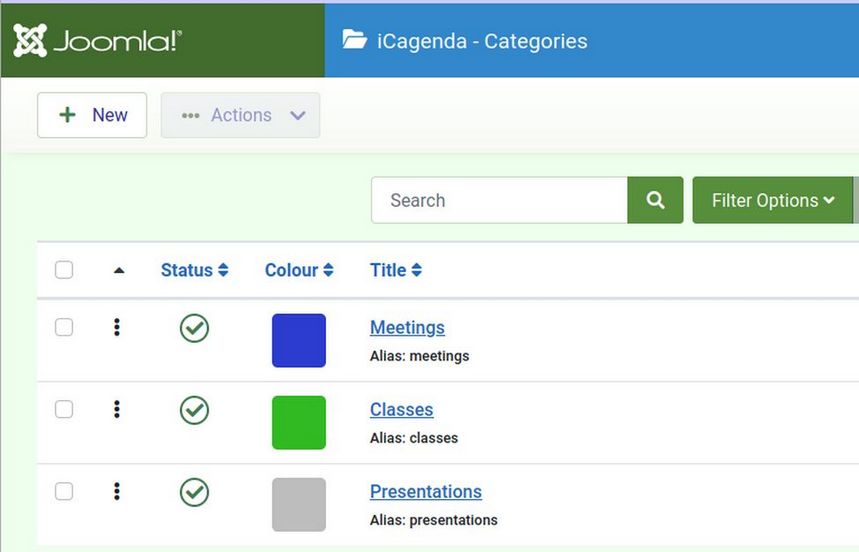
Task: Open row menu for Classes category
Action: 117,409
